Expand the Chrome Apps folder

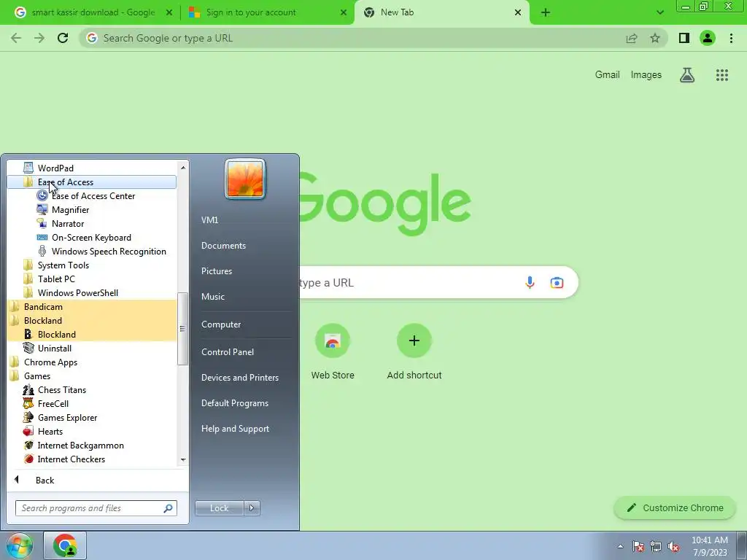click(50, 362)
